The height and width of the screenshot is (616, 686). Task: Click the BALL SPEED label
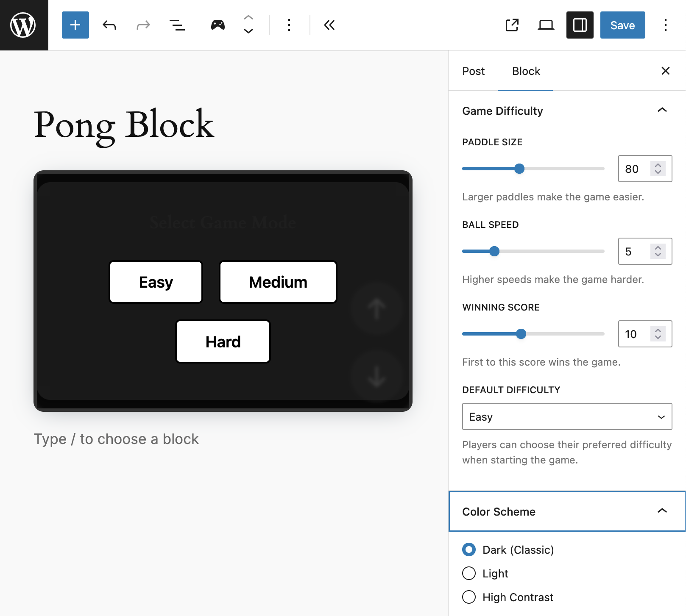tap(491, 225)
